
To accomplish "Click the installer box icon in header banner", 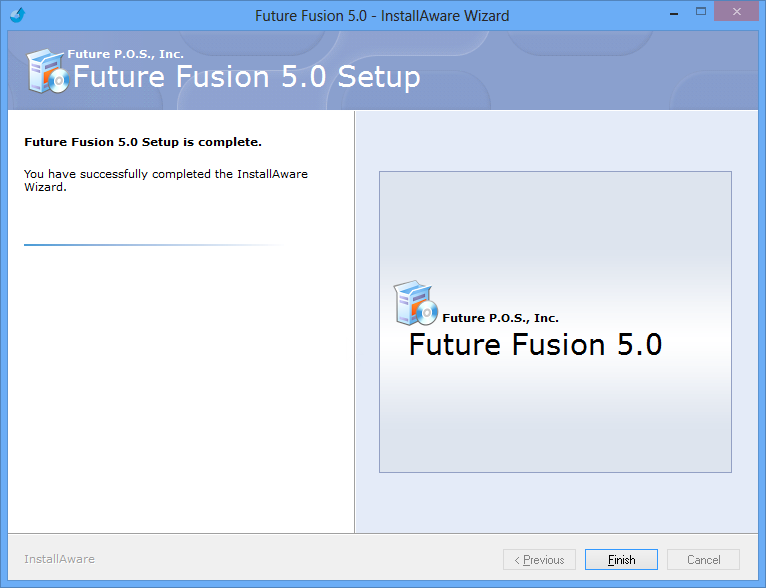I will [47, 71].
